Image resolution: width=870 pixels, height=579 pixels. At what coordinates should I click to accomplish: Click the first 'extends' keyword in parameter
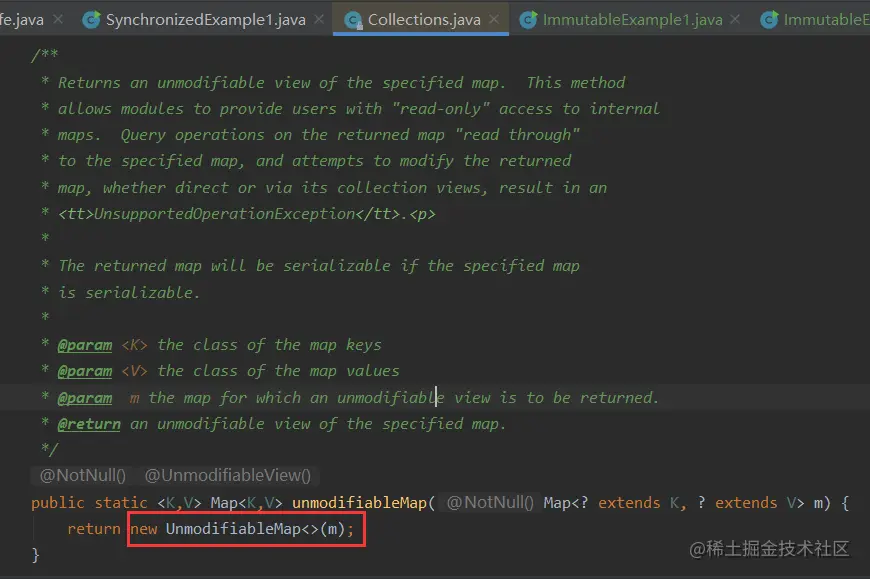[x=629, y=502]
